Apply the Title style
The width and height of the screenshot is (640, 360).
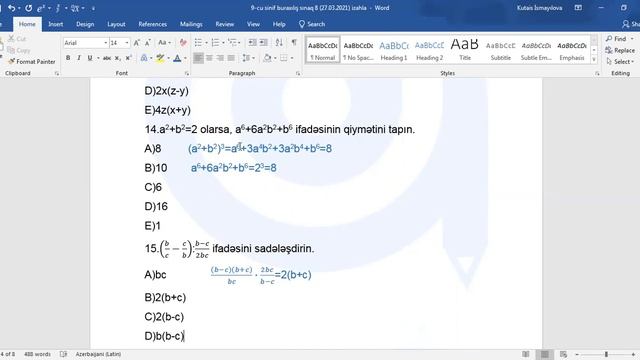pyautogui.click(x=465, y=50)
